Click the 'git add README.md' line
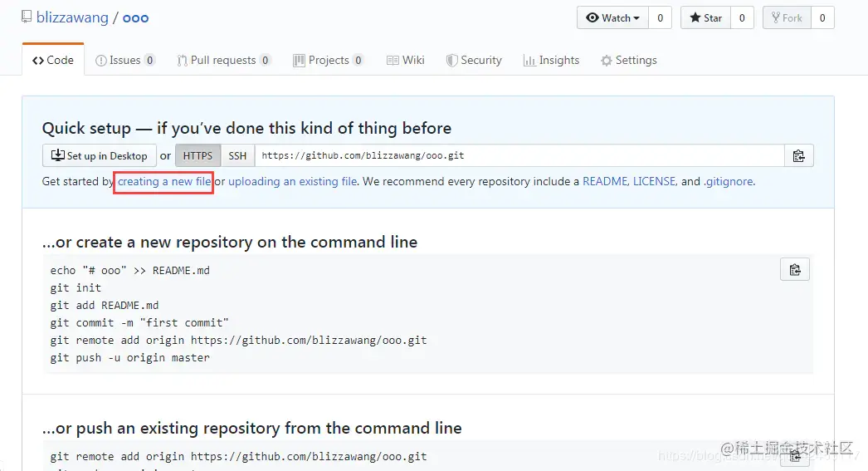The width and height of the screenshot is (868, 471). click(x=105, y=306)
